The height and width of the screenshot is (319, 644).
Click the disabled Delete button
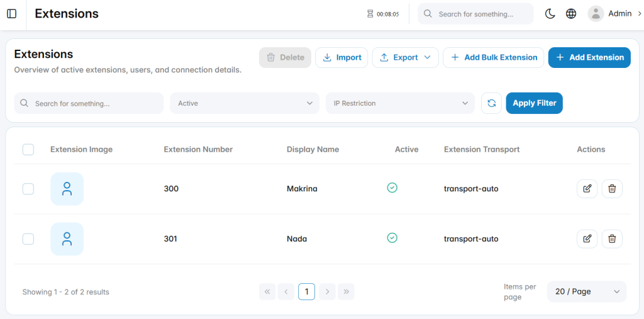coord(285,57)
